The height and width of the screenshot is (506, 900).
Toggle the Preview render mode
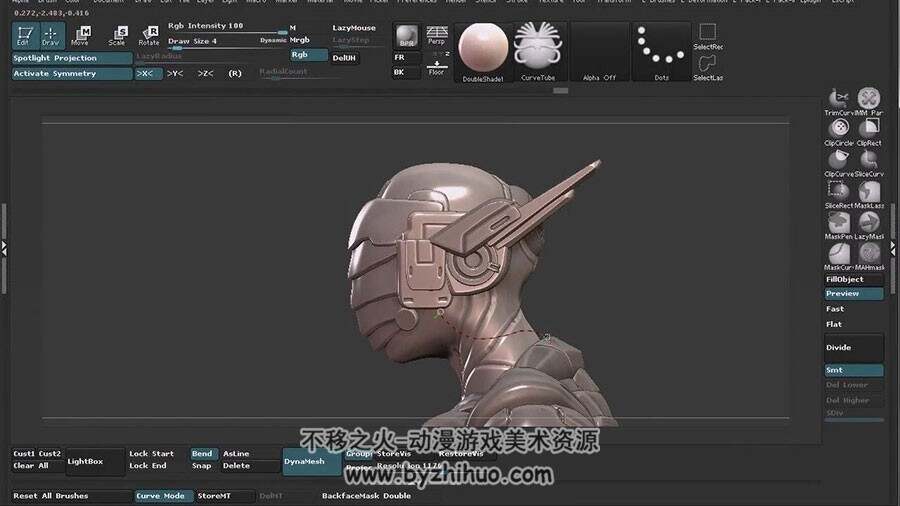(854, 294)
